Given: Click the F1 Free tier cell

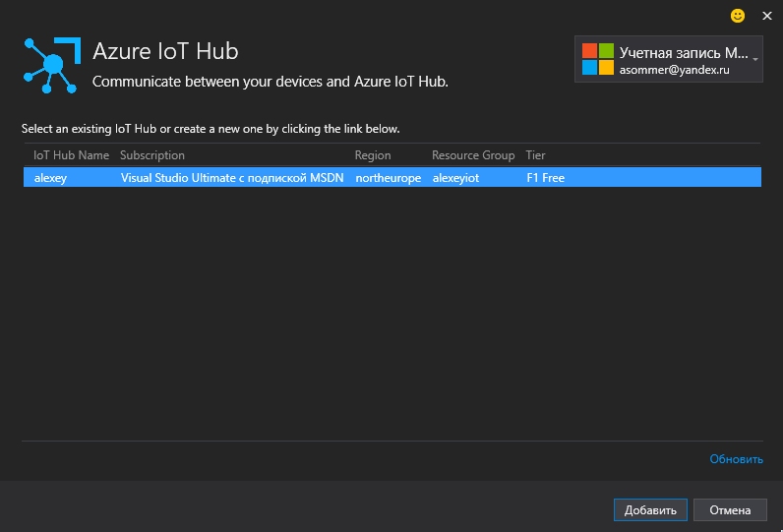Looking at the screenshot, I should pos(545,178).
